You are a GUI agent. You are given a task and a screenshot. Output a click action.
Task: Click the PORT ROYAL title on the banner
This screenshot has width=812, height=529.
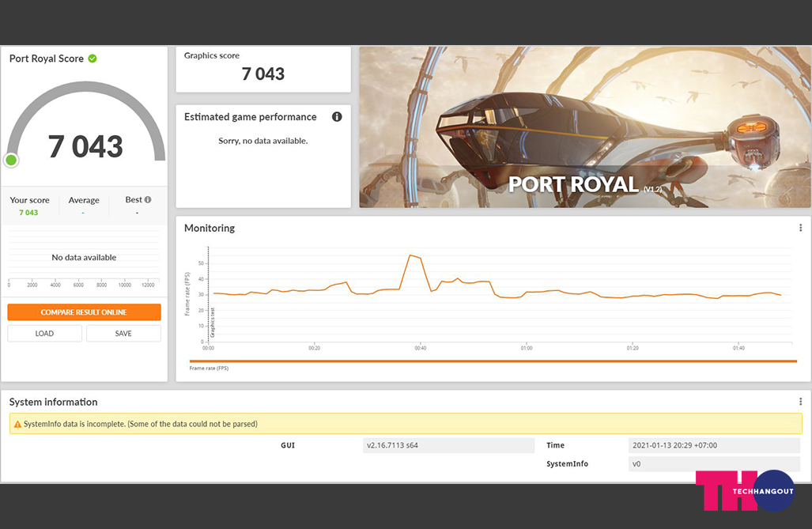coord(573,185)
